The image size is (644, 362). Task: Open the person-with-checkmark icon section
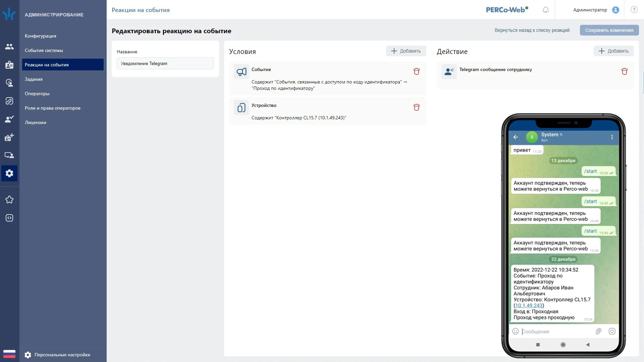(9, 119)
